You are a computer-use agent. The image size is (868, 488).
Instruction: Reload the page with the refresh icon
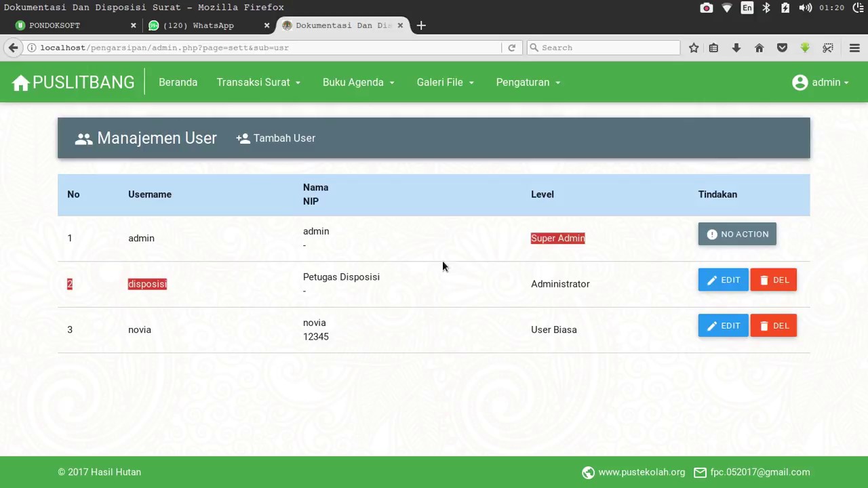point(512,47)
